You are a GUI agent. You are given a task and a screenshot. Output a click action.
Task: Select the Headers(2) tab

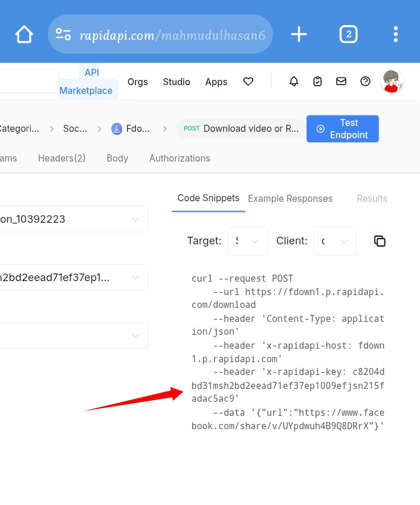[62, 158]
